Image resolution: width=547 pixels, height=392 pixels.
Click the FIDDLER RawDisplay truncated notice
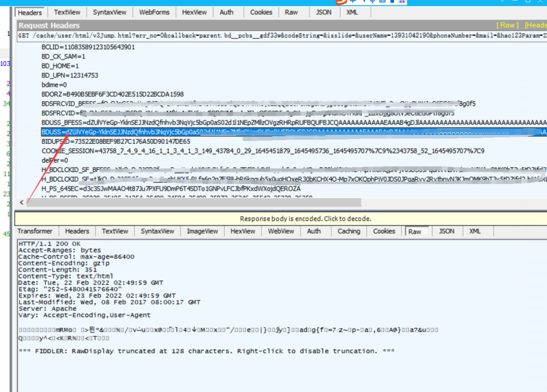[206, 351]
